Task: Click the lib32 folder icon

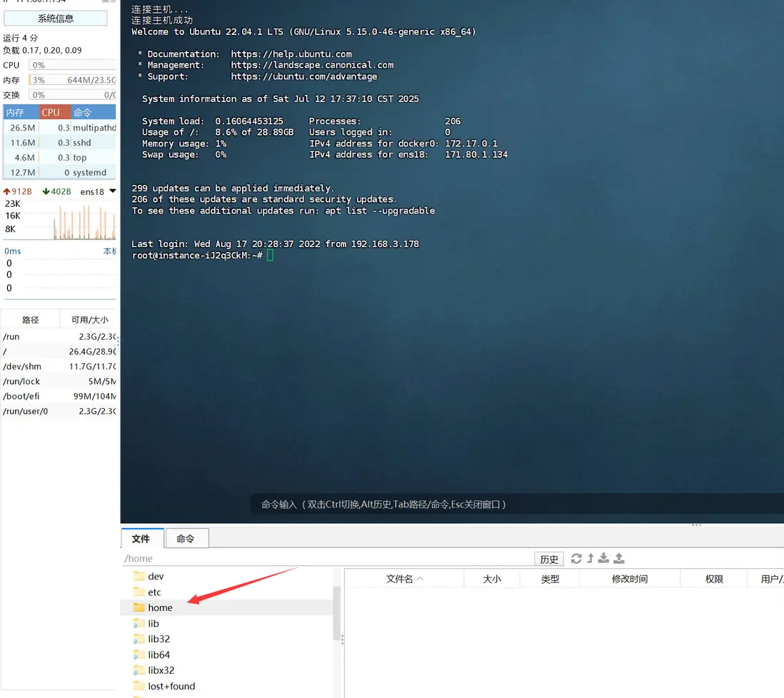Action: pos(139,639)
